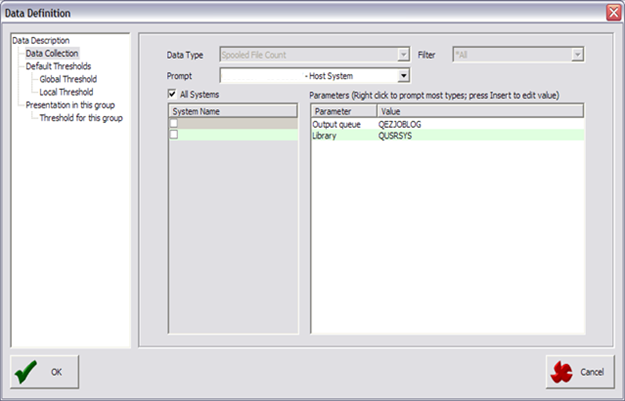This screenshot has width=625, height=401.
Task: Open the Data Type dropdown
Action: click(x=403, y=54)
